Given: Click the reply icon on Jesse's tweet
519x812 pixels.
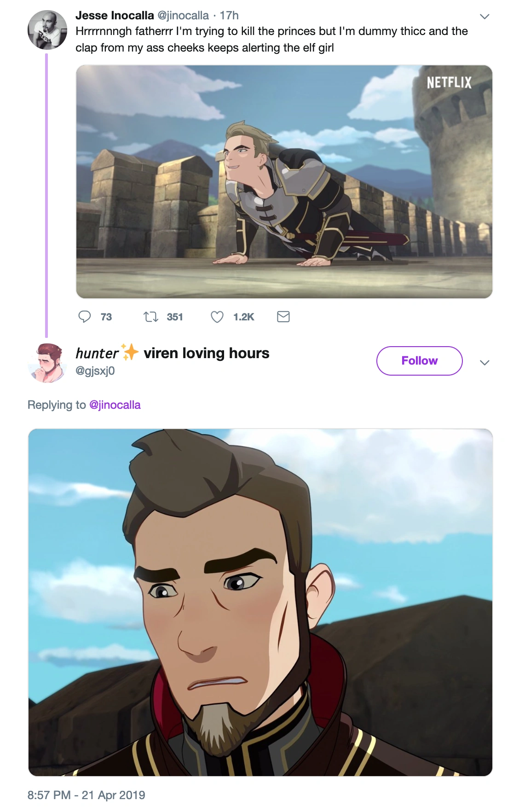Looking at the screenshot, I should click(86, 317).
